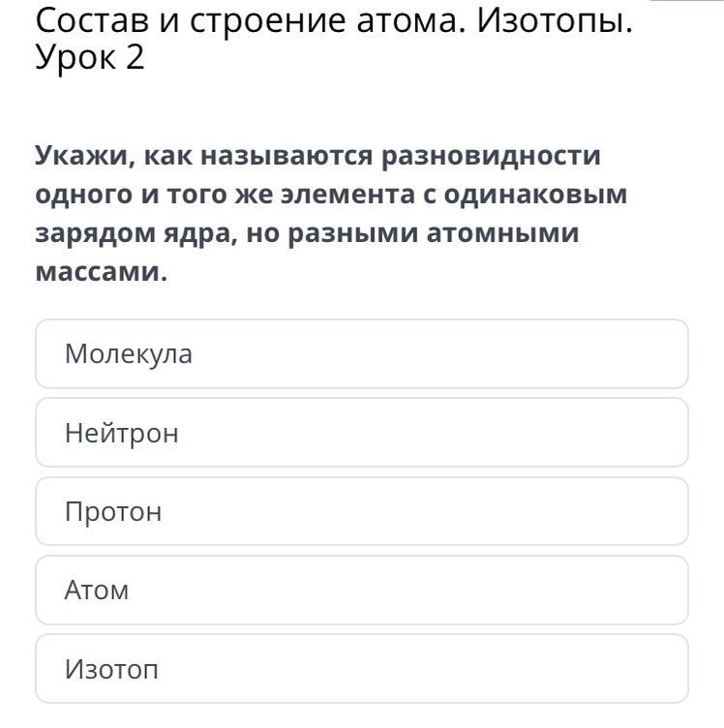Click the Протон label text
Viewport: 724px width, 728px height.
point(113,512)
